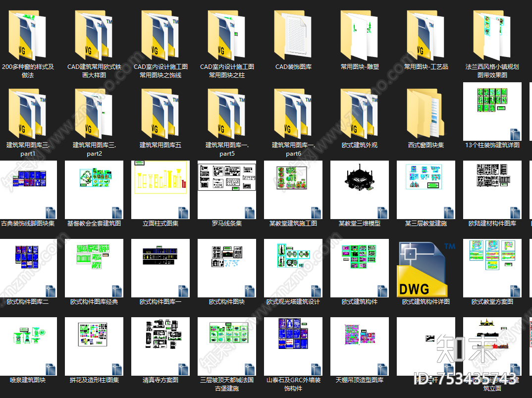Image resolution: width=532 pixels, height=398 pixels.
Task: Select the DWG icon for 欧式建筑构件详图
Action: point(426,269)
